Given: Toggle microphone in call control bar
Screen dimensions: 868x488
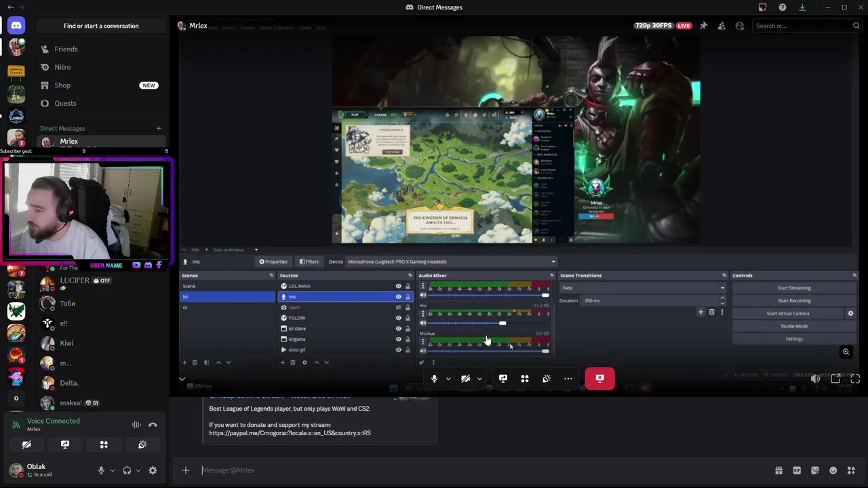Looking at the screenshot, I should [x=435, y=379].
